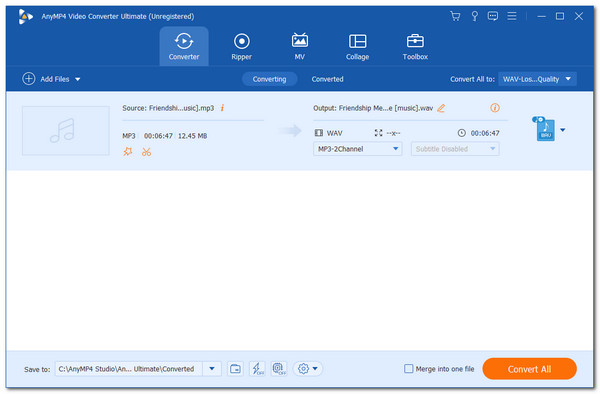
Task: Click the Source file name text
Action: (x=168, y=108)
